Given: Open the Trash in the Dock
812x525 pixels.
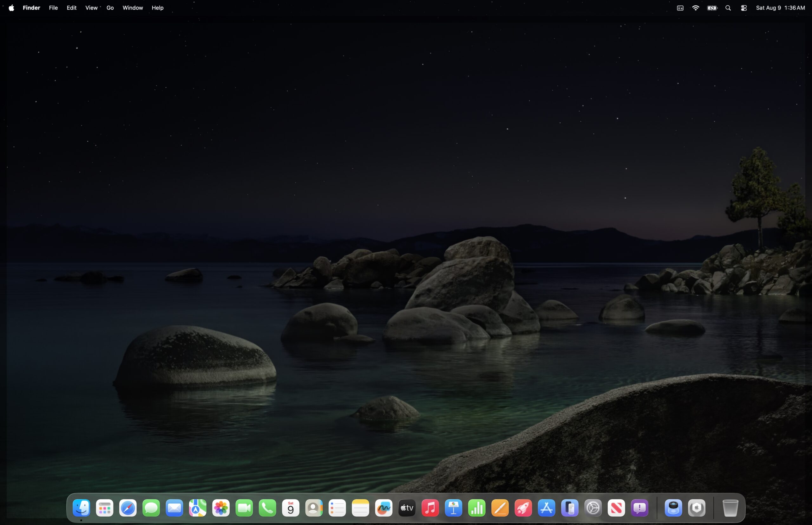Looking at the screenshot, I should click(730, 508).
